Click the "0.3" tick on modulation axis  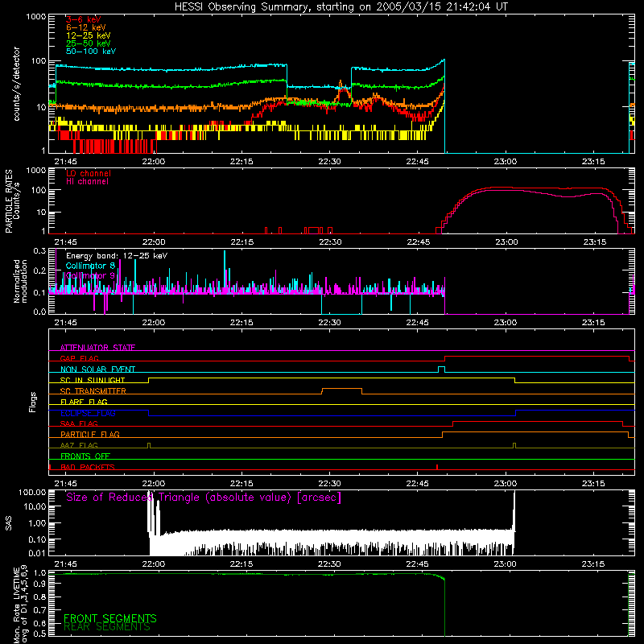coord(39,251)
